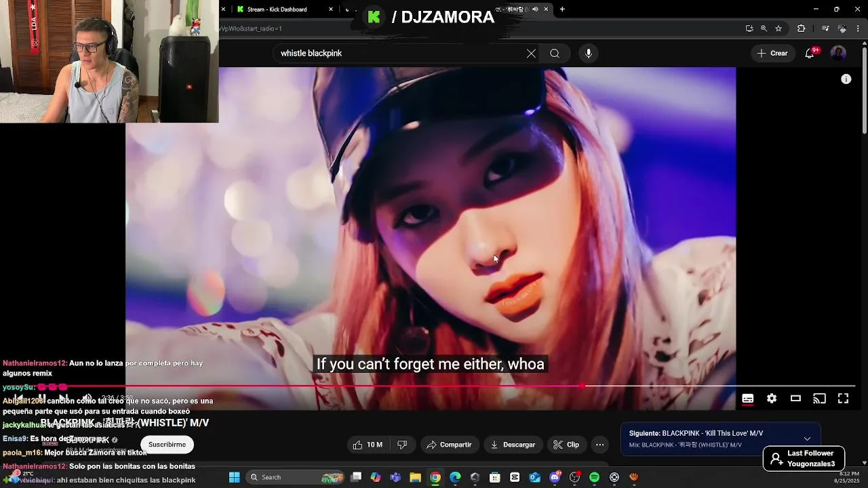
Task: Open YouTube notifications bell
Action: [x=810, y=54]
